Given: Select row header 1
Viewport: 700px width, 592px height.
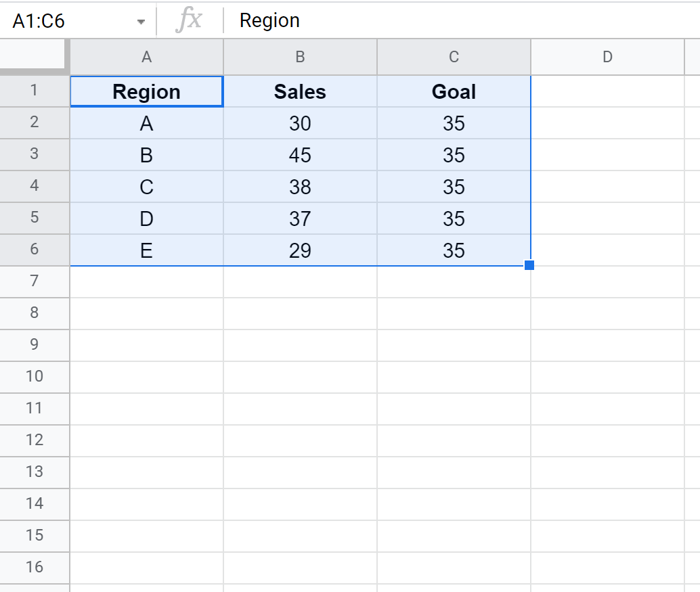Looking at the screenshot, I should coord(35,90).
